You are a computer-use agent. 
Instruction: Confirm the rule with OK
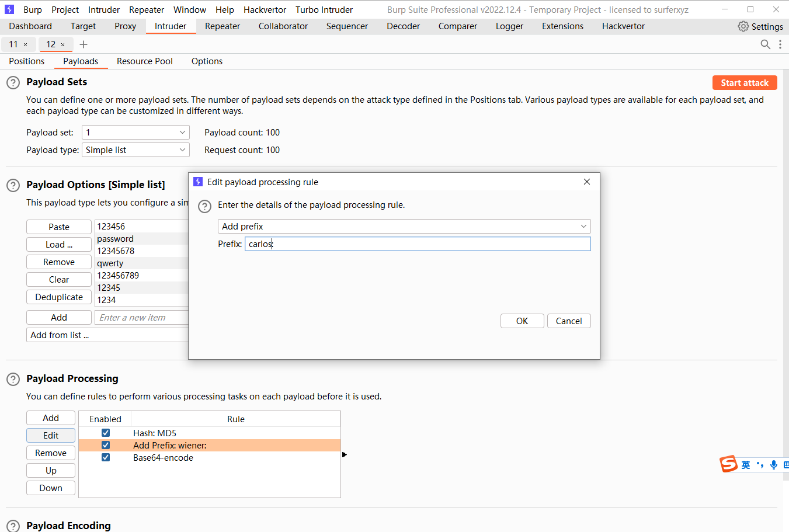click(x=522, y=321)
